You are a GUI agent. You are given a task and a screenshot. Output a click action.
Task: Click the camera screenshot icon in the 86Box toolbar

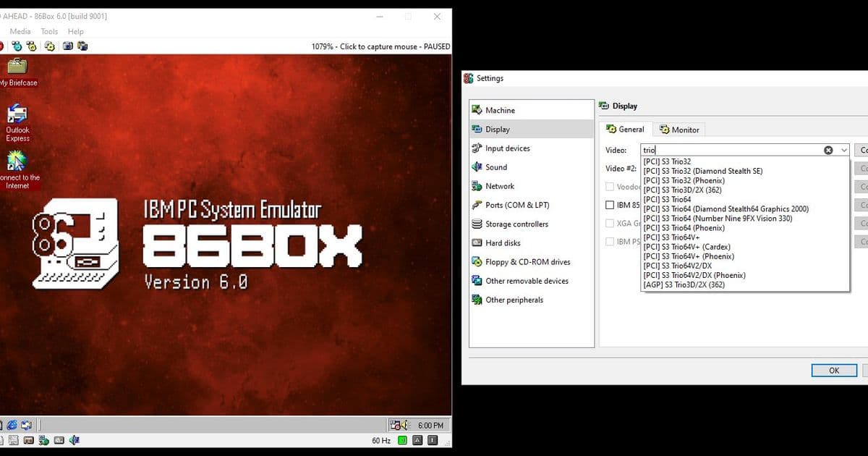click(68, 46)
